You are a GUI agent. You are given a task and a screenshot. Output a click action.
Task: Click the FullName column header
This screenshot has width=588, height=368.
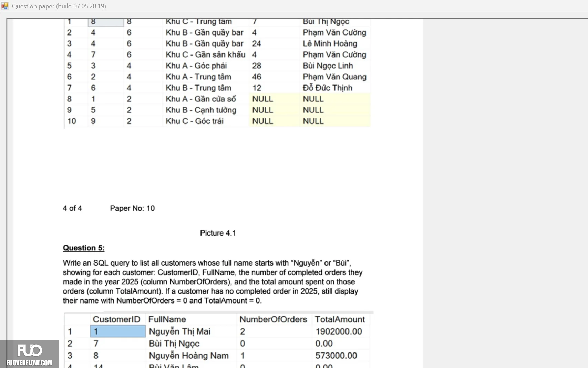pos(167,319)
